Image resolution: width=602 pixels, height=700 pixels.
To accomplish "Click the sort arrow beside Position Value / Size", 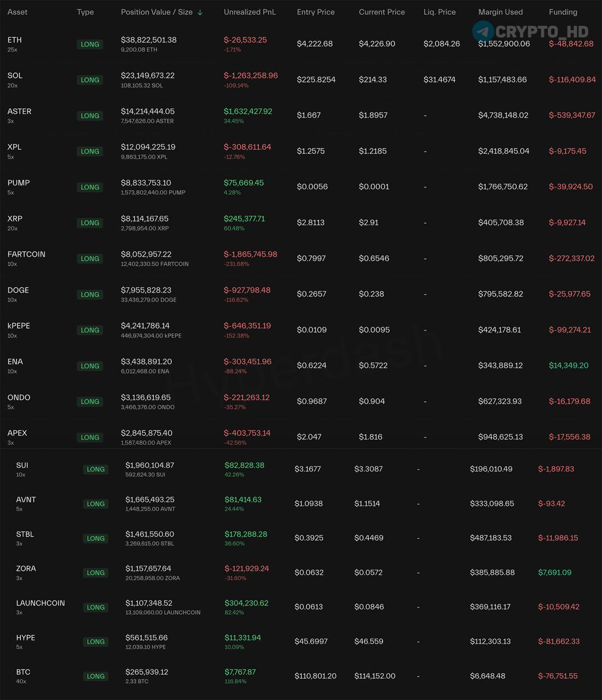I will point(200,13).
